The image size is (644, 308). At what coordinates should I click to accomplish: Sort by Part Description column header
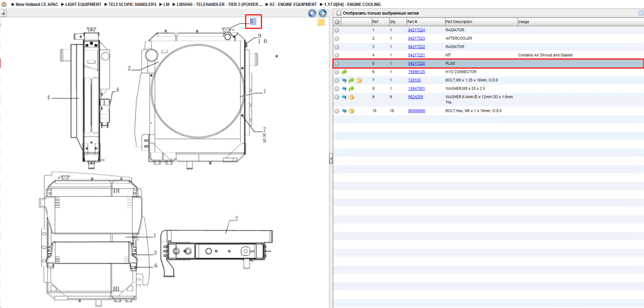click(x=459, y=22)
